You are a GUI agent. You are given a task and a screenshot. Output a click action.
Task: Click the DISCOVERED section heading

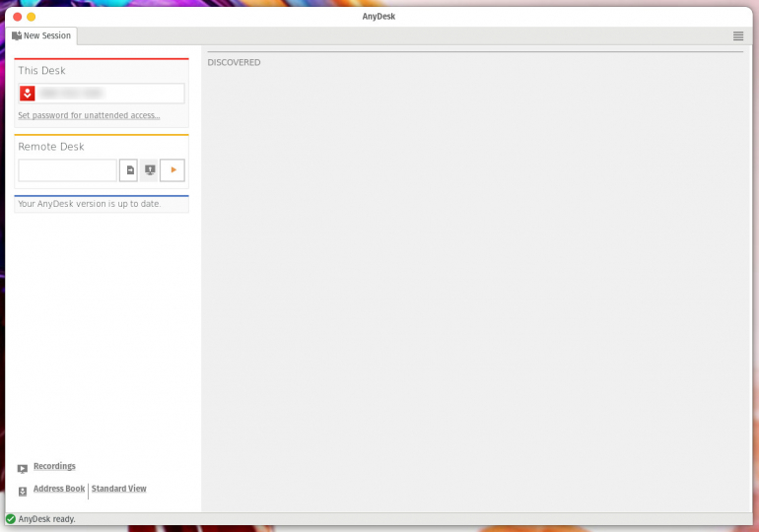point(234,62)
